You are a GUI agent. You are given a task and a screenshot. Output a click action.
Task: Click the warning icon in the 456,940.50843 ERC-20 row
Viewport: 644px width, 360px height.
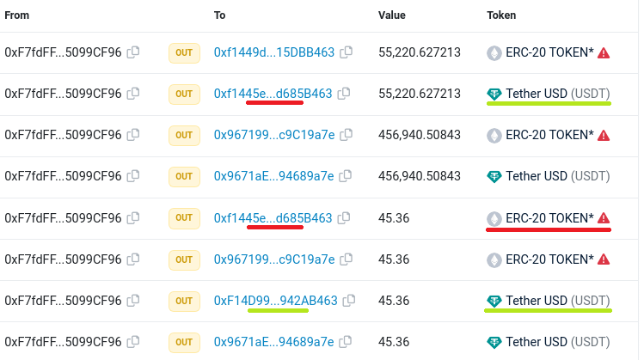click(604, 135)
